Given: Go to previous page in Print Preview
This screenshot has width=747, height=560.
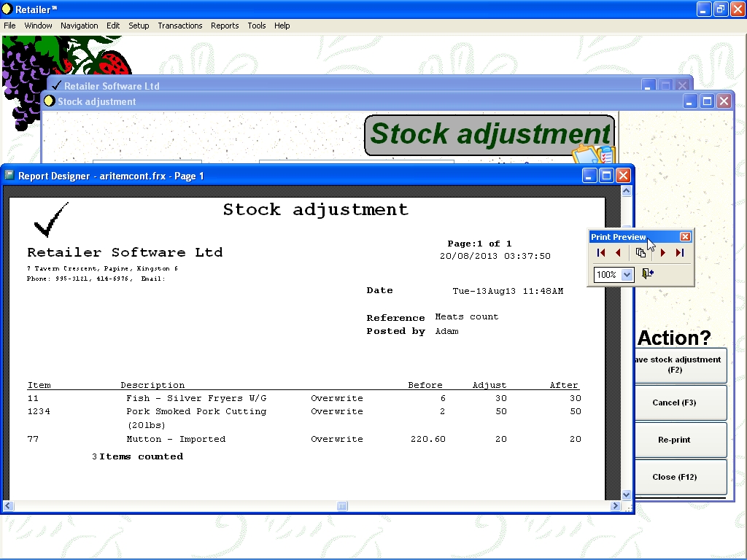Looking at the screenshot, I should [x=618, y=253].
